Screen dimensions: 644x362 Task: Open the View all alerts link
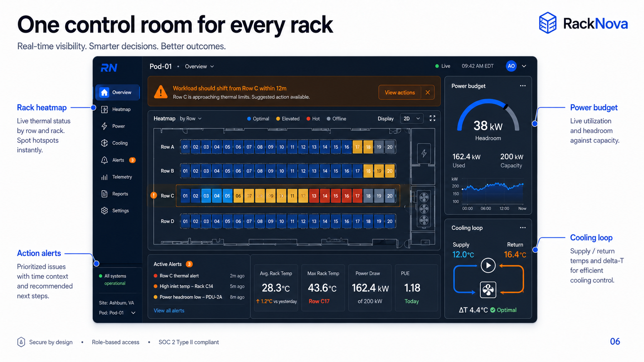(169, 310)
